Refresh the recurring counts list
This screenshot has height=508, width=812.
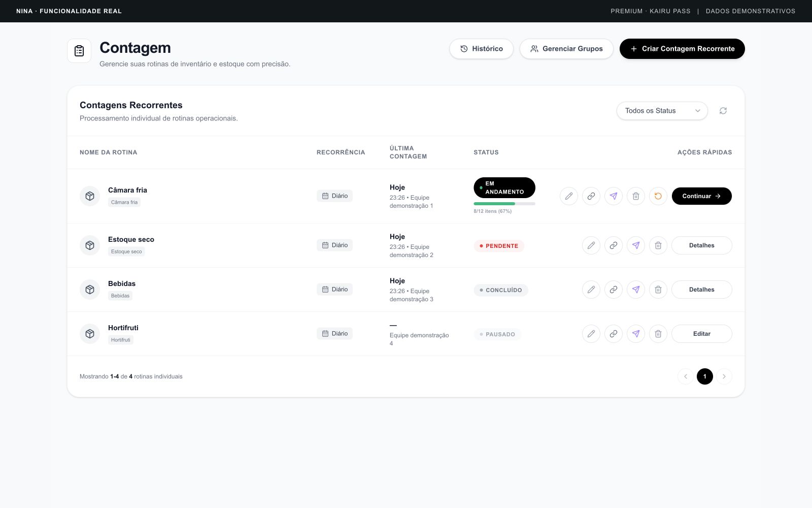tap(723, 111)
